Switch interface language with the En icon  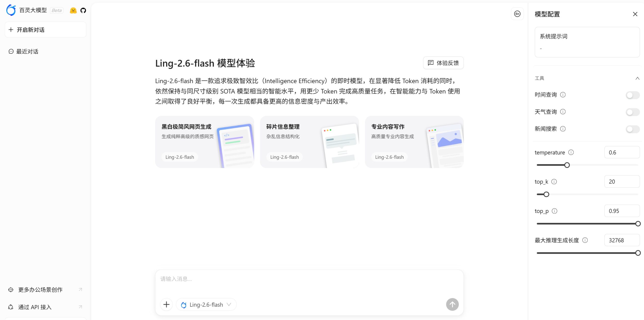click(517, 14)
